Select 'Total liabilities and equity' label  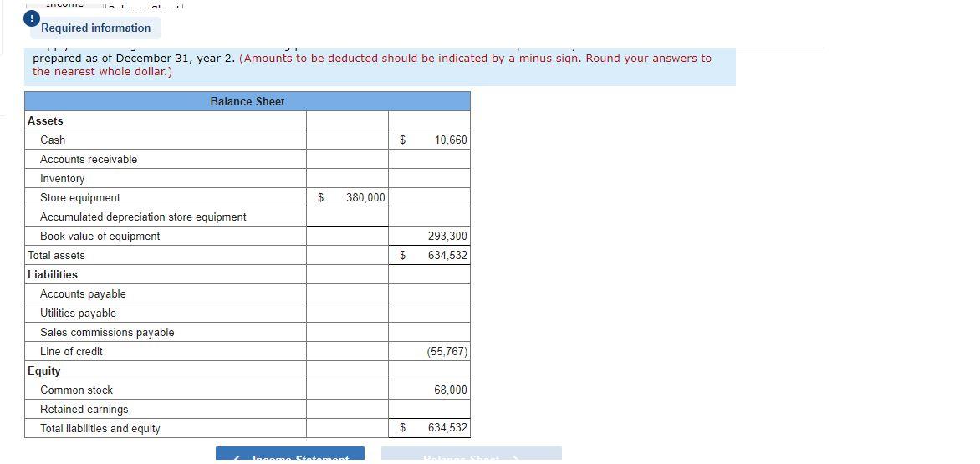[x=100, y=428]
